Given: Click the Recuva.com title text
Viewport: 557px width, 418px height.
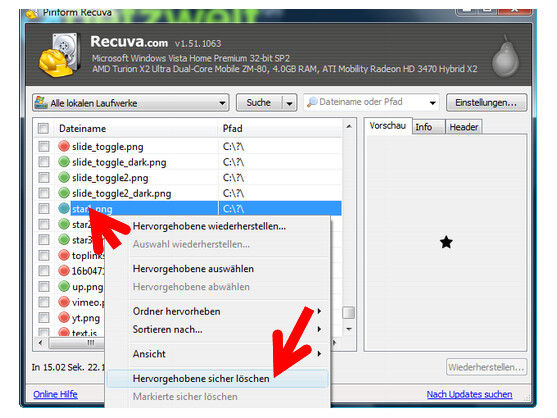Looking at the screenshot, I should pyautogui.click(x=129, y=42).
